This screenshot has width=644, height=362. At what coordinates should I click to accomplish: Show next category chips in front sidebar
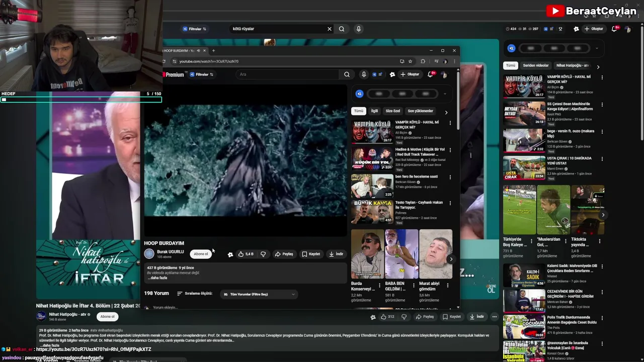pos(446,112)
